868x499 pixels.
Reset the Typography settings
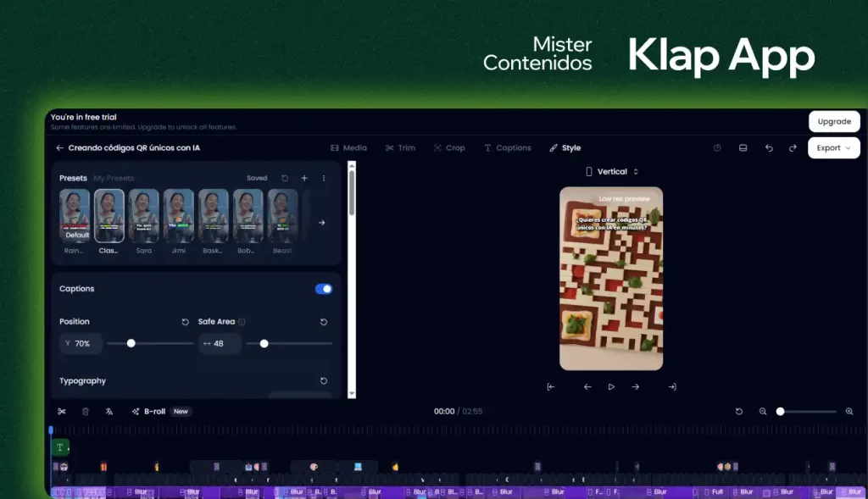(x=323, y=381)
